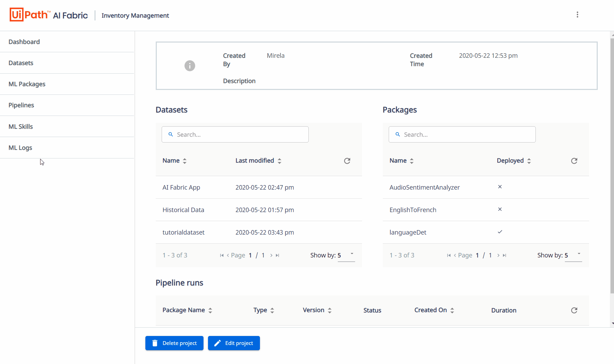Click the Delete project button
The image size is (614, 364).
174,343
